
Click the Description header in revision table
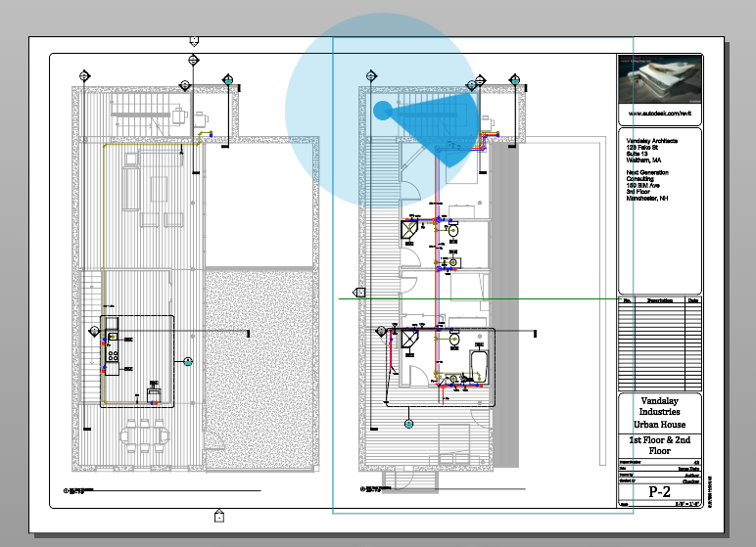click(x=660, y=300)
